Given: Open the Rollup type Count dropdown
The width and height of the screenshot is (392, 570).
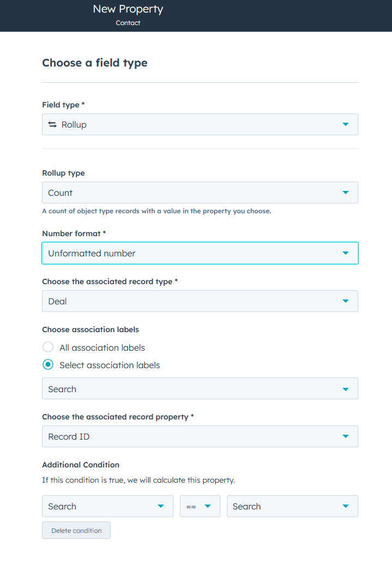Looking at the screenshot, I should pos(200,192).
